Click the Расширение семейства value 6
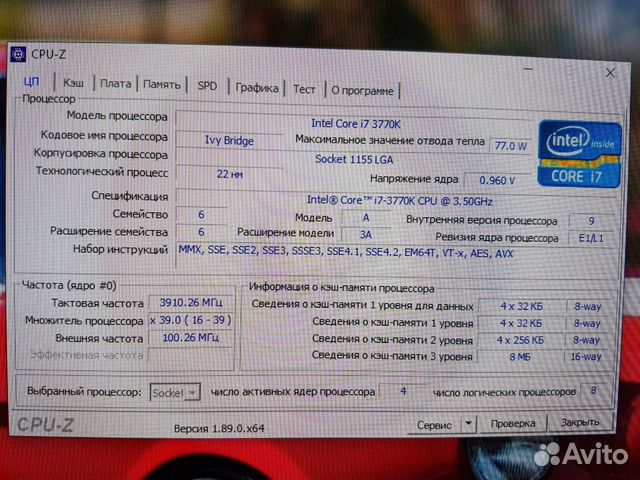 [201, 232]
